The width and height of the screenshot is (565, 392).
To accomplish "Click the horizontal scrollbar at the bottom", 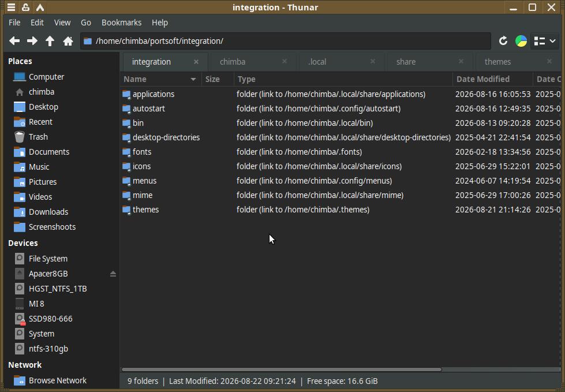I will (282, 369).
